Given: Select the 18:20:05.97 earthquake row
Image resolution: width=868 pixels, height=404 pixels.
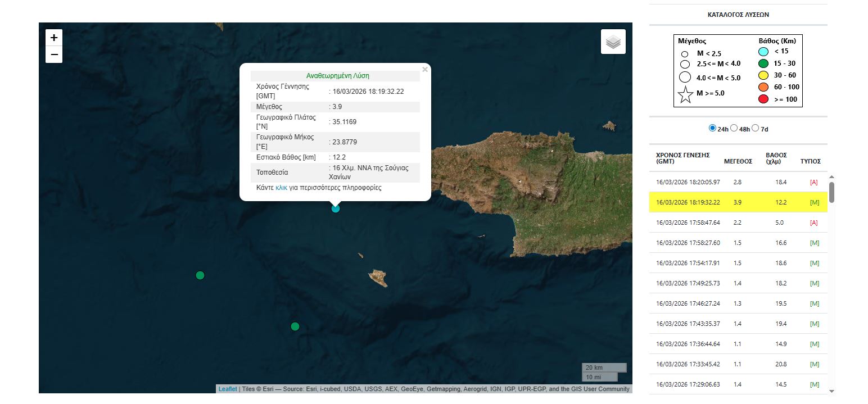Looking at the screenshot, I should 738,182.
